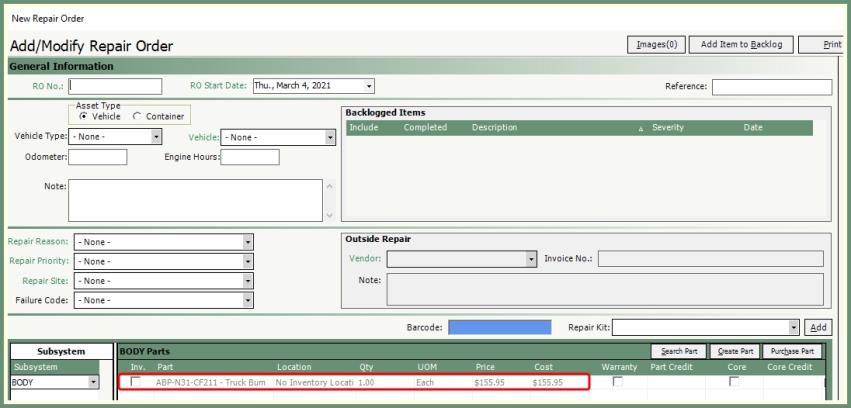Click the Search Part button
Viewport: 851px width, 408px height.
tap(678, 351)
